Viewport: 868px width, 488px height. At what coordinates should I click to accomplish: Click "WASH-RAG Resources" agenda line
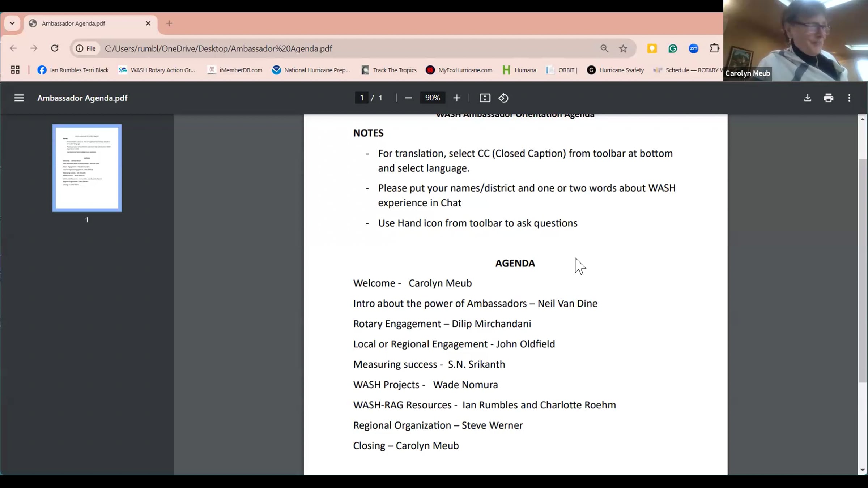(x=484, y=405)
